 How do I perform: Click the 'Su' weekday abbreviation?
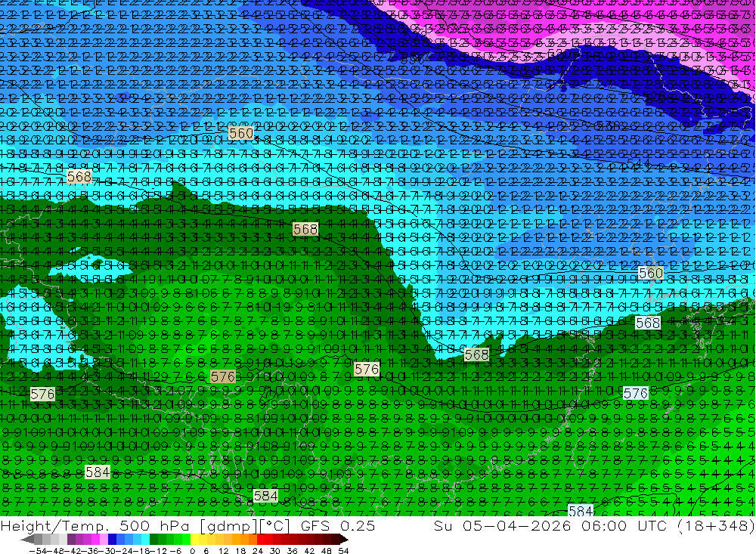pyautogui.click(x=443, y=525)
